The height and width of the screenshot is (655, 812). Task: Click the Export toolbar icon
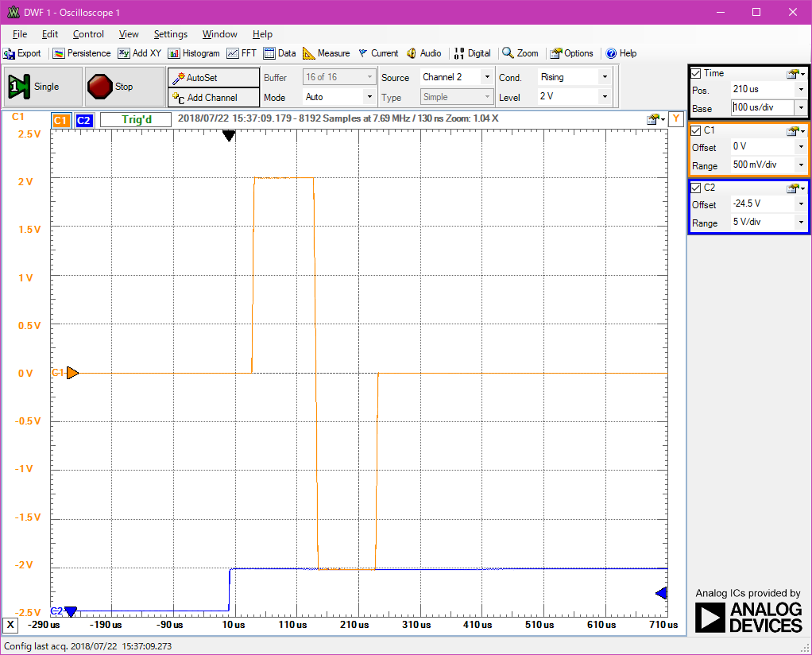(21, 53)
